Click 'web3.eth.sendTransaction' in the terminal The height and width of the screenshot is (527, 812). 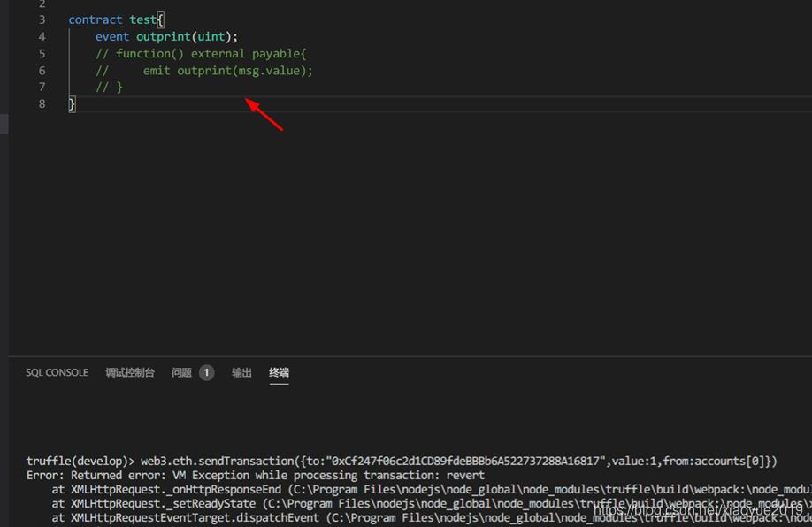(218, 461)
